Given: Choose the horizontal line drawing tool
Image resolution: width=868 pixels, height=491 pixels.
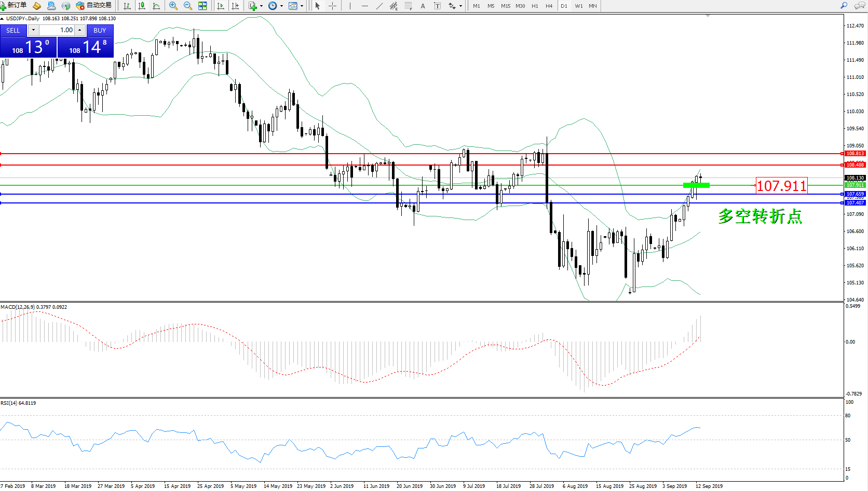Looking at the screenshot, I should 365,6.
